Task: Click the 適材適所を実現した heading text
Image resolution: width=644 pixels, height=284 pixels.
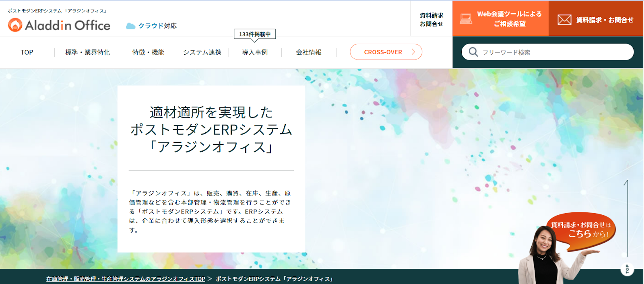Action: 211,112
